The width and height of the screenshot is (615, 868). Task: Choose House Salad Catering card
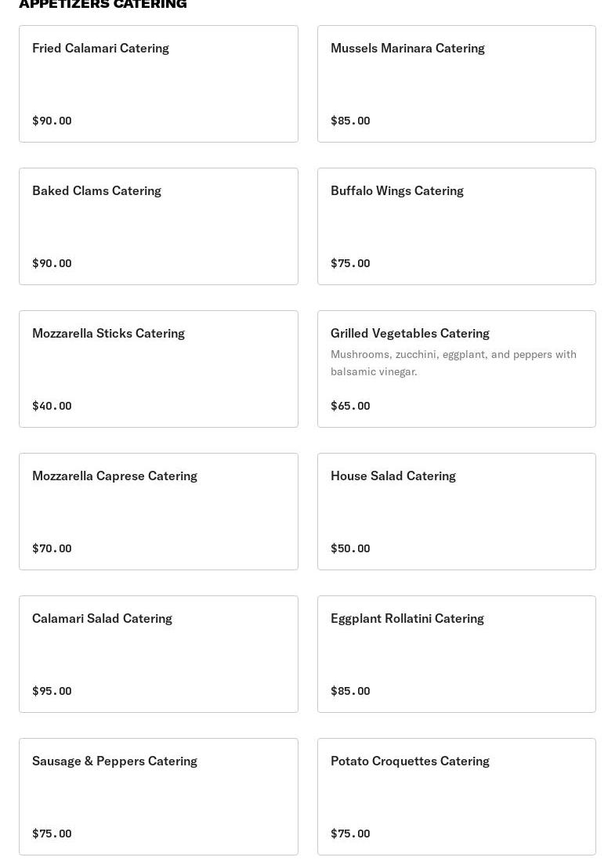(456, 512)
